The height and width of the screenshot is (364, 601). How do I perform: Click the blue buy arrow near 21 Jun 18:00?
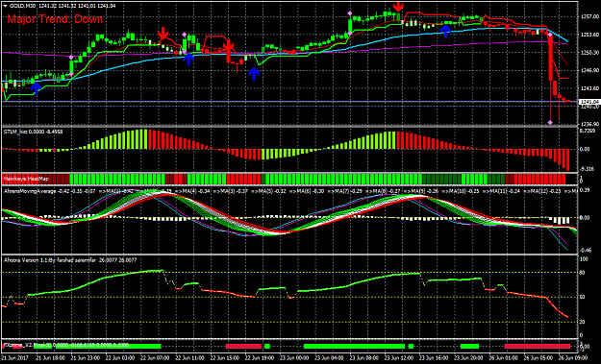pos(36,88)
